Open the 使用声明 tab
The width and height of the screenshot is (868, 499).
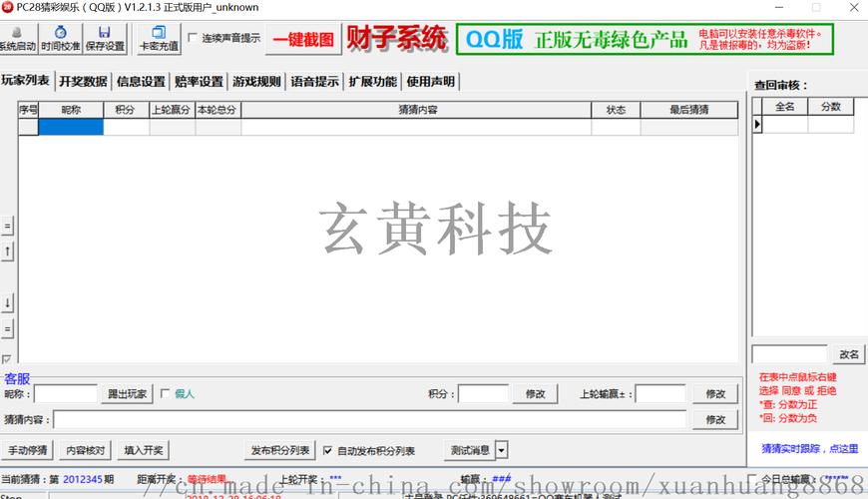click(431, 82)
